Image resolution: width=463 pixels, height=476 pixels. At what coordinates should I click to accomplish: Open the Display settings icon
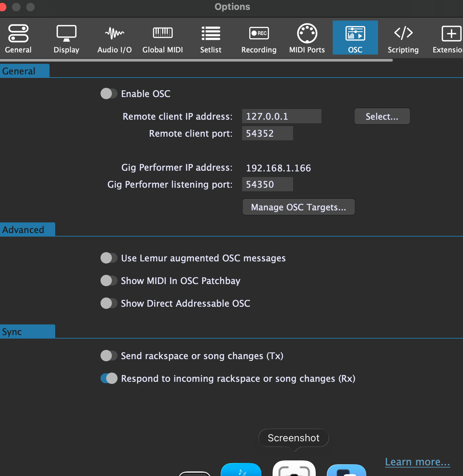66,34
